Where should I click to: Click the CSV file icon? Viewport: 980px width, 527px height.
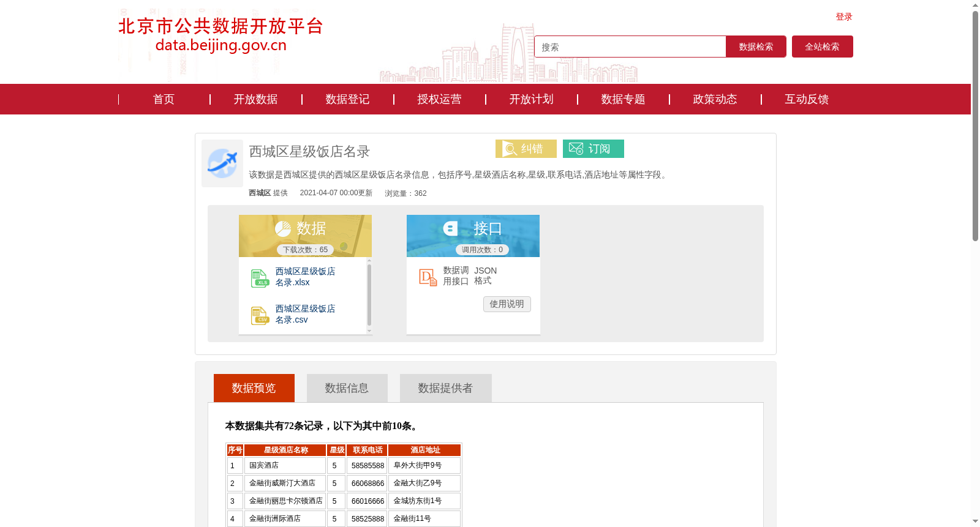[260, 316]
